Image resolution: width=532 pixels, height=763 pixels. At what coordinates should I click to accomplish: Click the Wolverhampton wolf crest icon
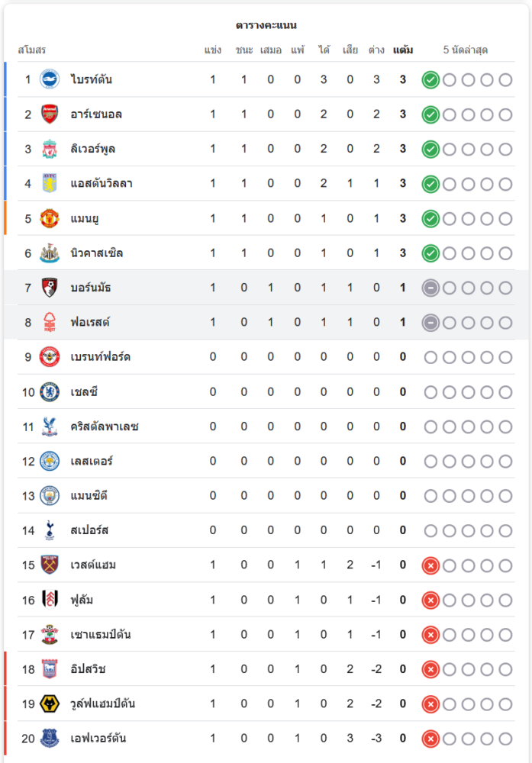[x=50, y=703]
